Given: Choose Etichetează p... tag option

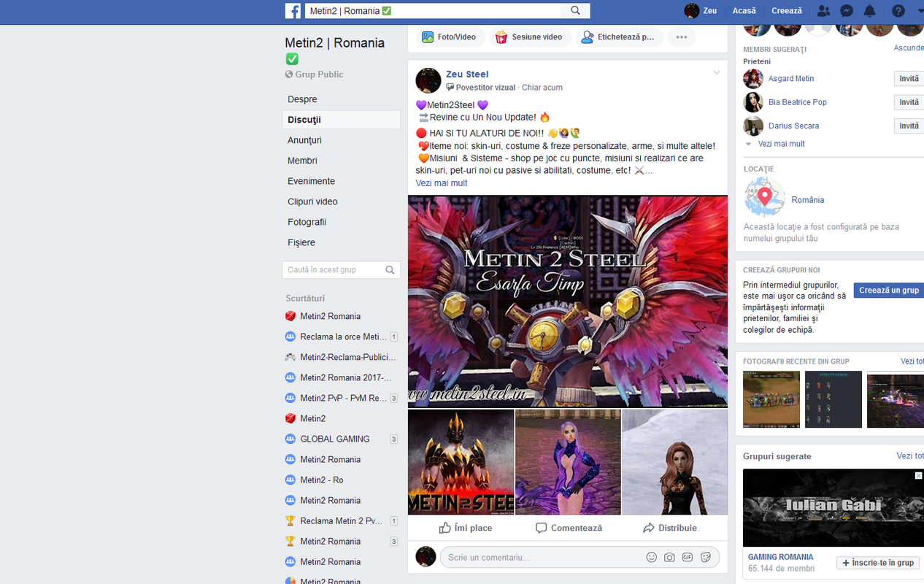Looking at the screenshot, I should [x=619, y=37].
